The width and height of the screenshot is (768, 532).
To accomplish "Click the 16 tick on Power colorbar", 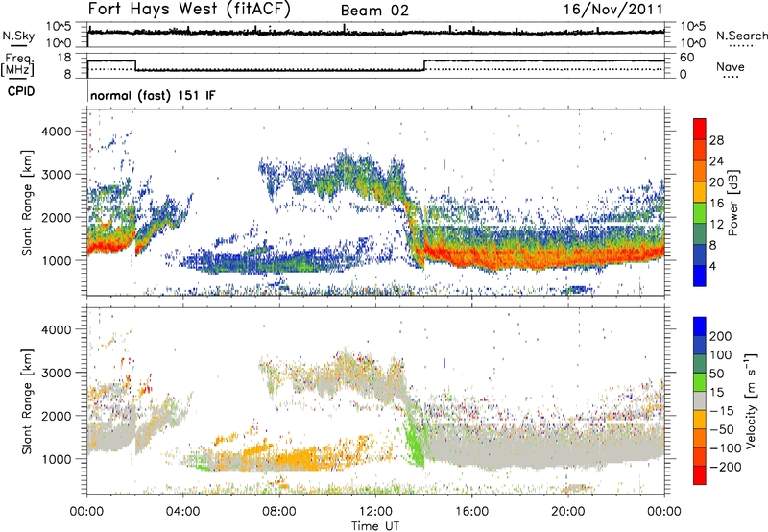I will point(716,204).
